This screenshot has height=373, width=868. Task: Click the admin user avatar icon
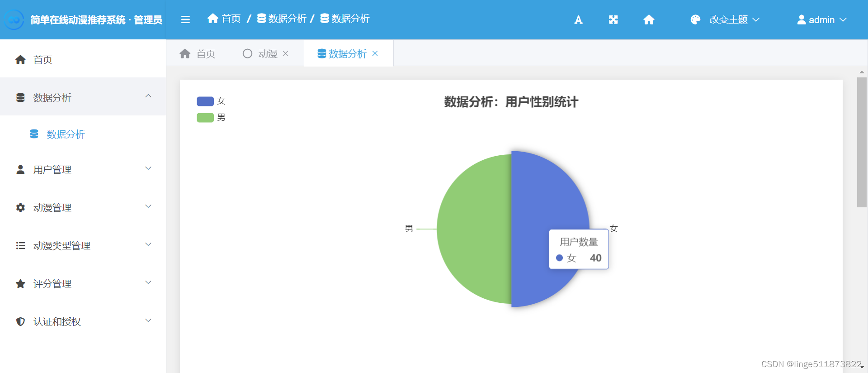(x=801, y=19)
